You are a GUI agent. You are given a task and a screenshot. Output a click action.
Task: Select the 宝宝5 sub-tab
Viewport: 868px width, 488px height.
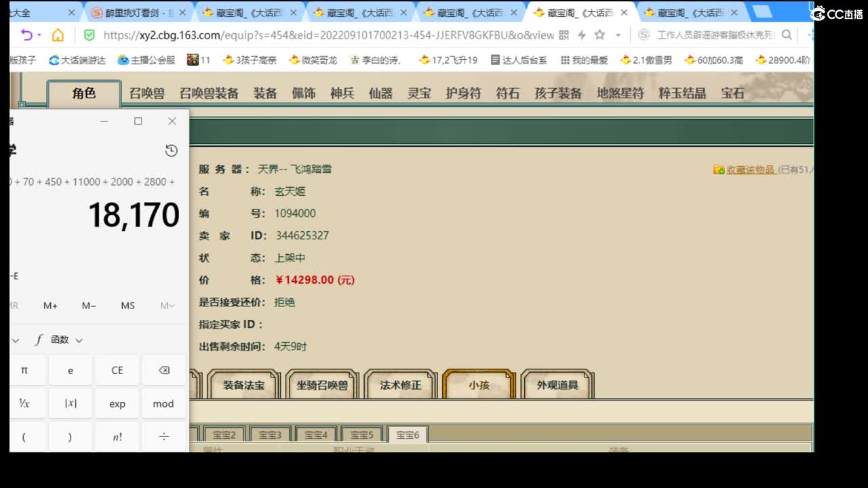point(362,434)
